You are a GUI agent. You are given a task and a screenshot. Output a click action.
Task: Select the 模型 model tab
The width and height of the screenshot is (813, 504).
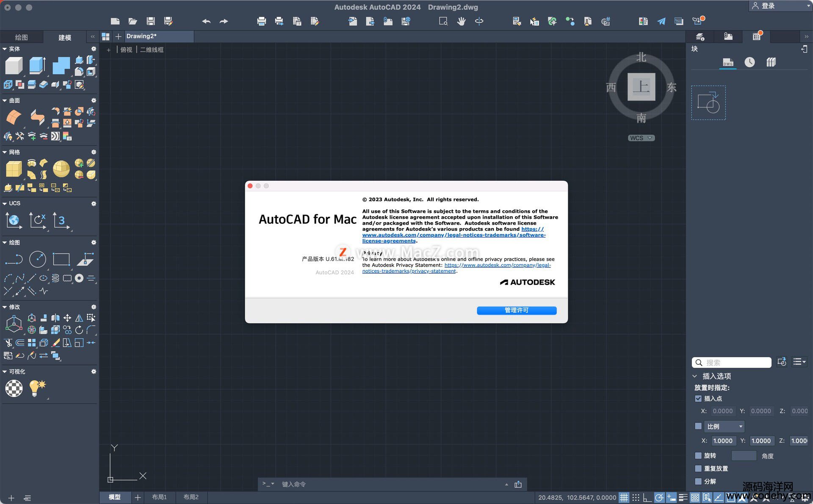[x=115, y=497]
